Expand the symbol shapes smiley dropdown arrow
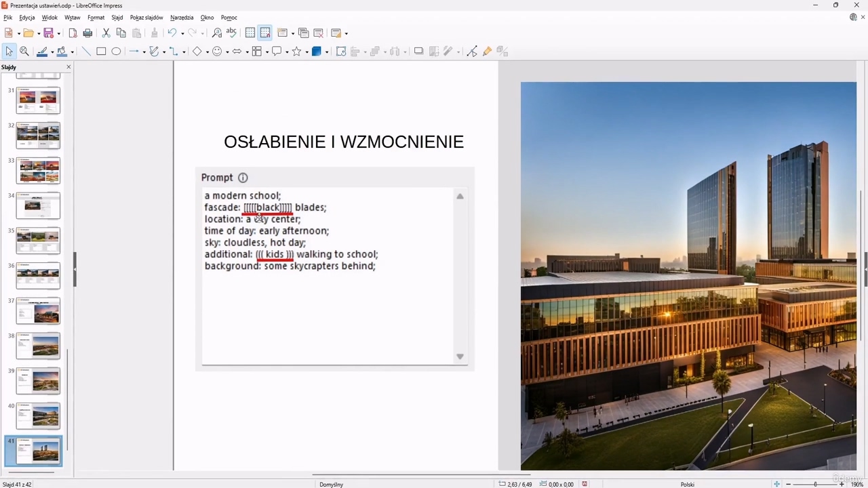 click(x=227, y=52)
